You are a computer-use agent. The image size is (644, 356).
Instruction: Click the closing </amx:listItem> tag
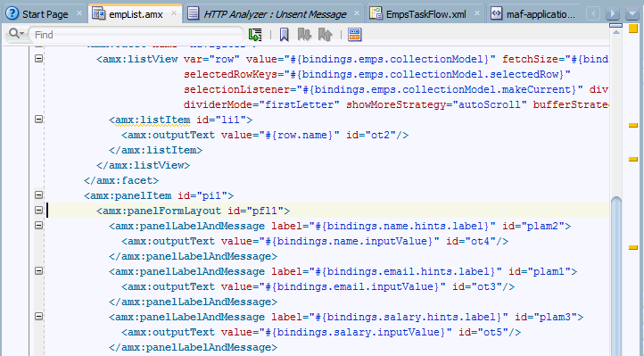point(156,150)
